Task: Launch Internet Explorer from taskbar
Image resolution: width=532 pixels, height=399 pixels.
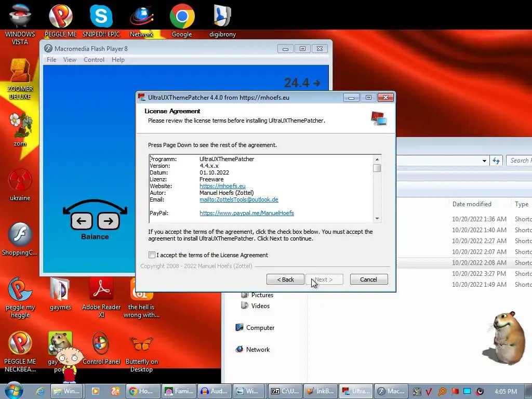Action: tap(40, 391)
